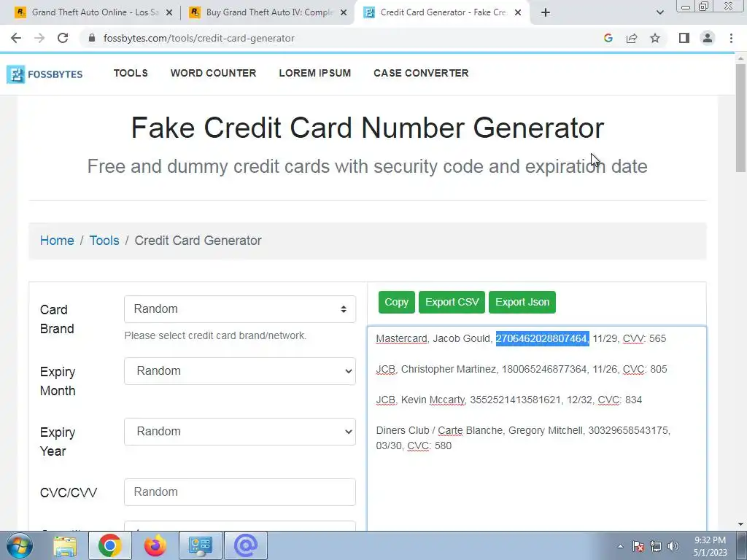
Task: Click the Fossbytes logo
Action: click(x=44, y=74)
